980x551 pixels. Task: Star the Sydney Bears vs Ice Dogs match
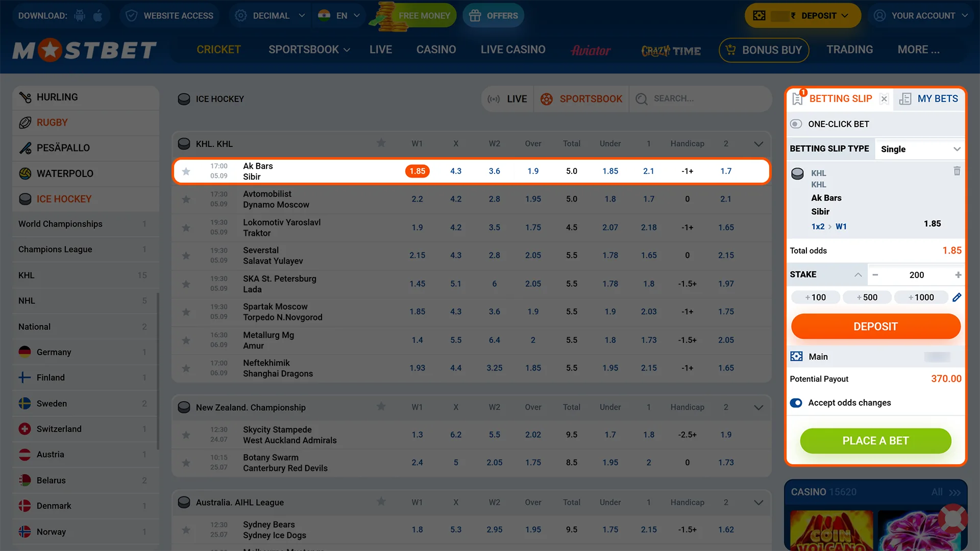point(186,530)
